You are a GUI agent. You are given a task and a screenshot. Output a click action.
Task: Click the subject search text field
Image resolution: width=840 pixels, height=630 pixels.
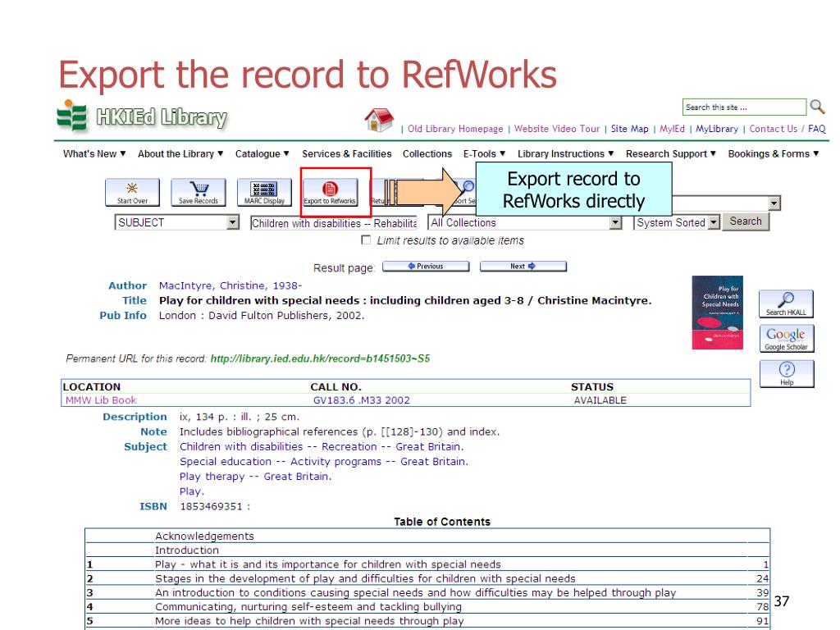[x=333, y=223]
